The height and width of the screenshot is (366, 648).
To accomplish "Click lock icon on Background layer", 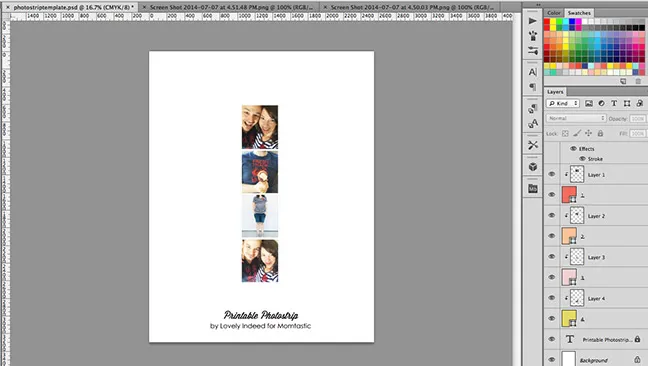I will (x=638, y=359).
